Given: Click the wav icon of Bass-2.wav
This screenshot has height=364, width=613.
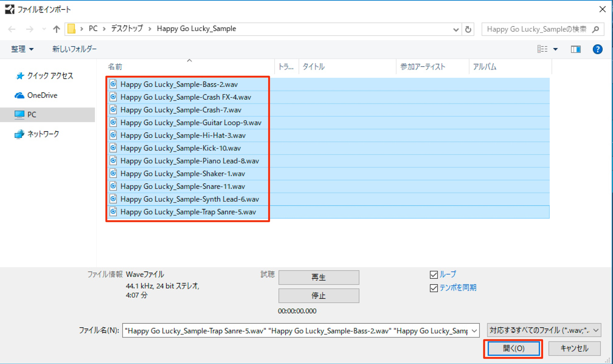Looking at the screenshot, I should point(113,84).
